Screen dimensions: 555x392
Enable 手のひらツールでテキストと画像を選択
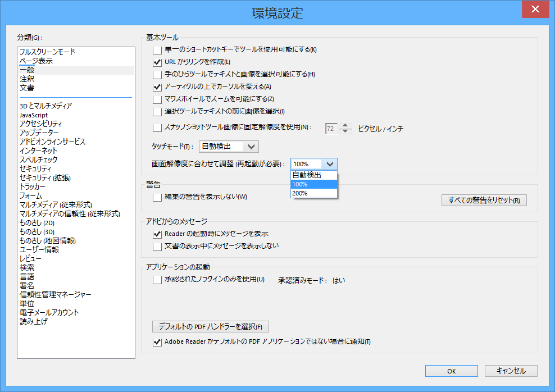[x=157, y=74]
